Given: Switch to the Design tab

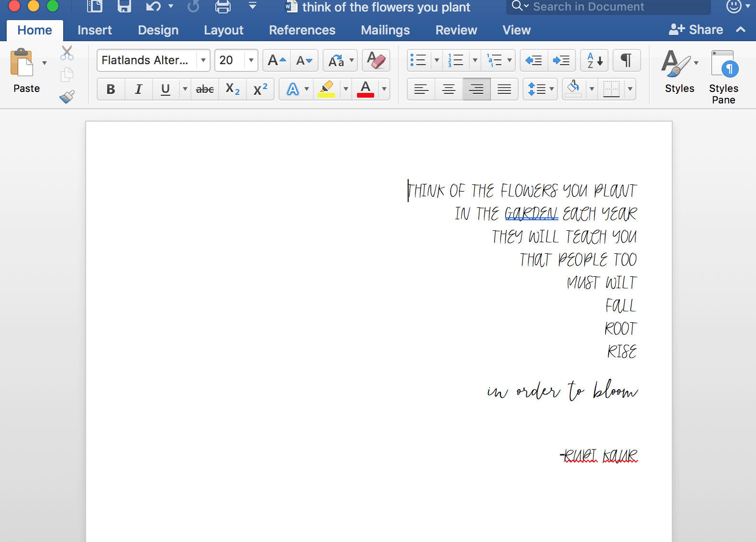Looking at the screenshot, I should pyautogui.click(x=158, y=30).
